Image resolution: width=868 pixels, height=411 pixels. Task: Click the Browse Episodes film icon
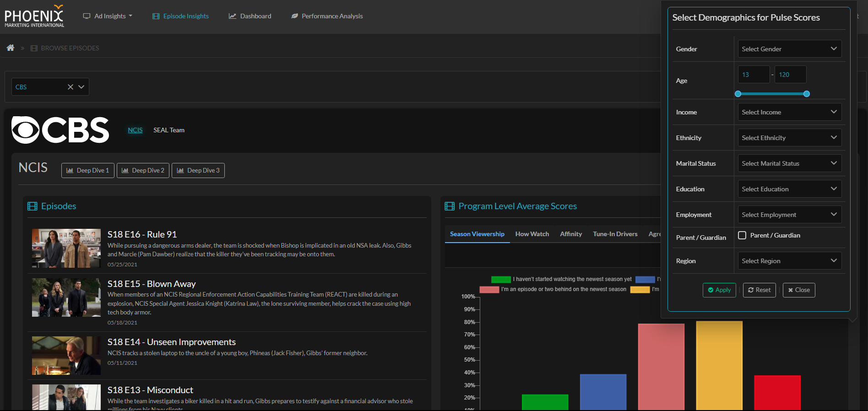tap(34, 48)
